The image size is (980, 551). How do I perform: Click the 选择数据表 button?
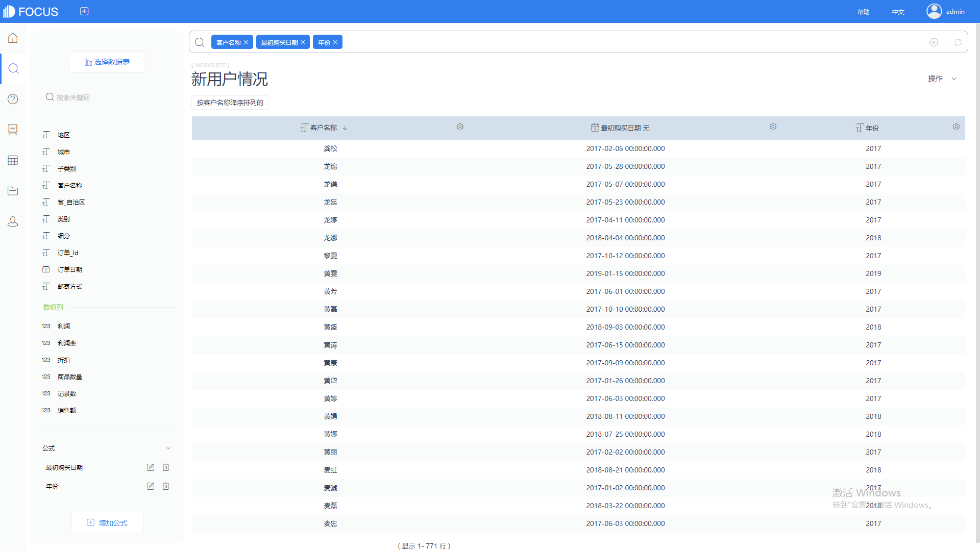(107, 62)
